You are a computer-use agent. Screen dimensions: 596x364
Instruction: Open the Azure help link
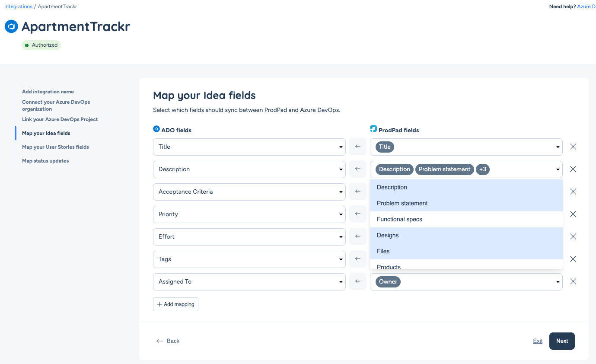pos(587,6)
